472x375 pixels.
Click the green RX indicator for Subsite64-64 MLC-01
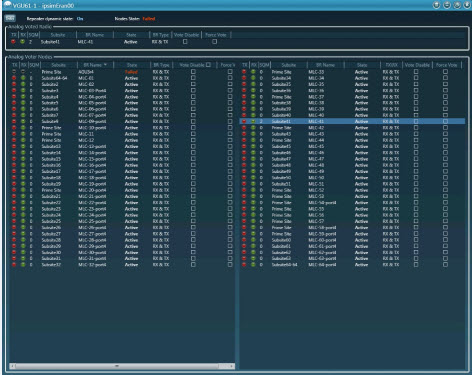tap(23, 78)
